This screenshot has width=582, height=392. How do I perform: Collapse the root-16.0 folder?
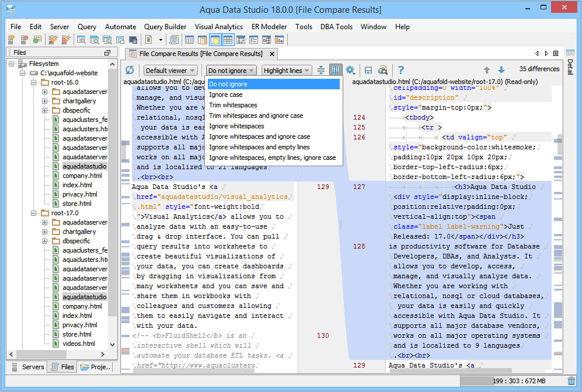coord(34,82)
